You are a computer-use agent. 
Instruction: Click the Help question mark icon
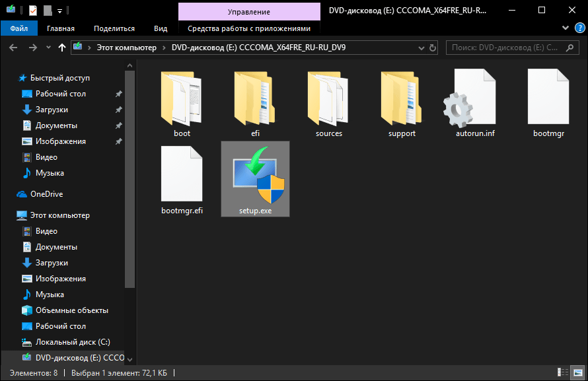pyautogui.click(x=580, y=28)
